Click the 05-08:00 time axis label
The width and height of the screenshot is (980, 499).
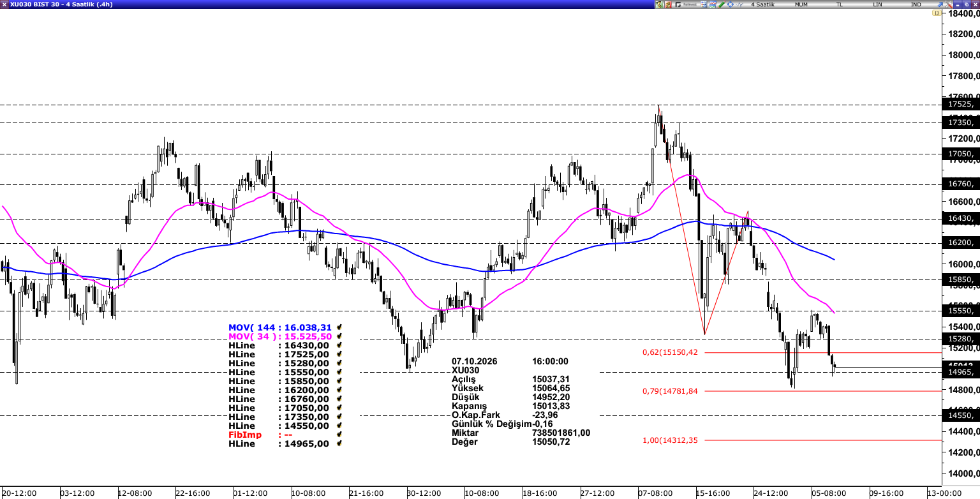coord(829,493)
